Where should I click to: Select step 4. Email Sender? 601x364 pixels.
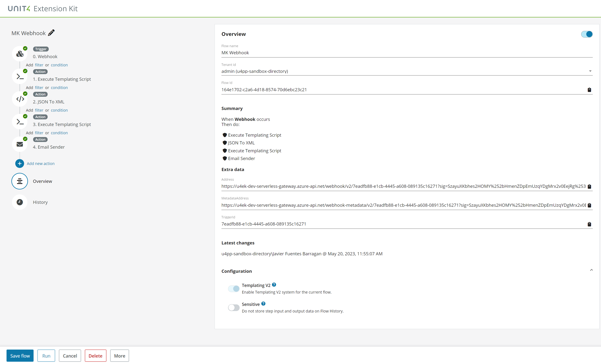(x=49, y=147)
